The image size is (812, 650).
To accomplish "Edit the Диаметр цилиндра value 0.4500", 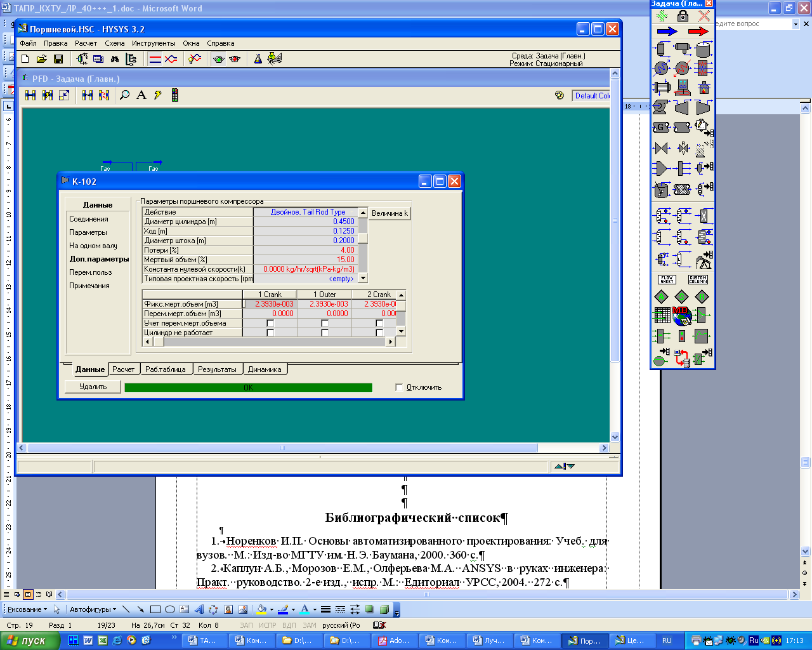I will point(306,222).
